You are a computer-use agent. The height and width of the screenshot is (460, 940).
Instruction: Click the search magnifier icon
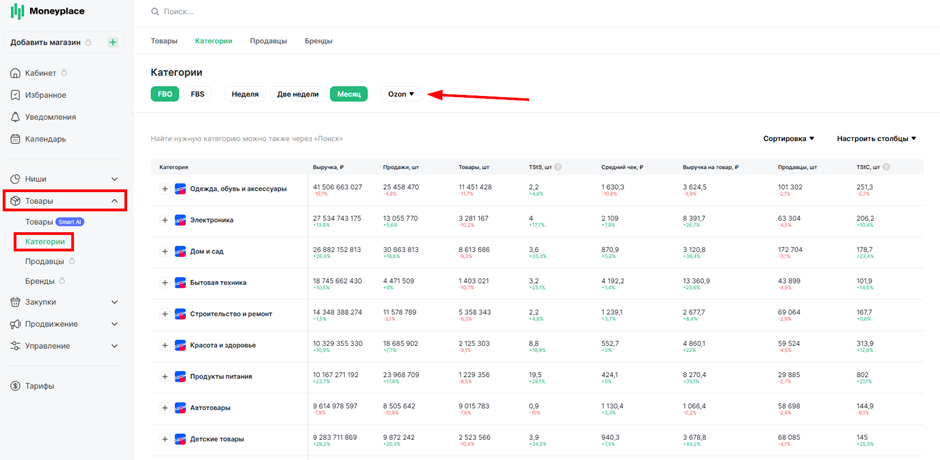point(155,11)
